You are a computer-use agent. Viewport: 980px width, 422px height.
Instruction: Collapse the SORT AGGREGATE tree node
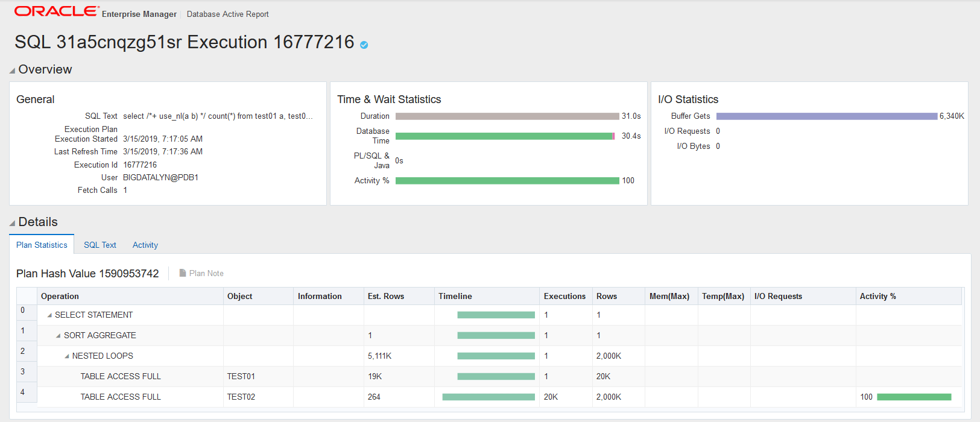[x=58, y=336]
